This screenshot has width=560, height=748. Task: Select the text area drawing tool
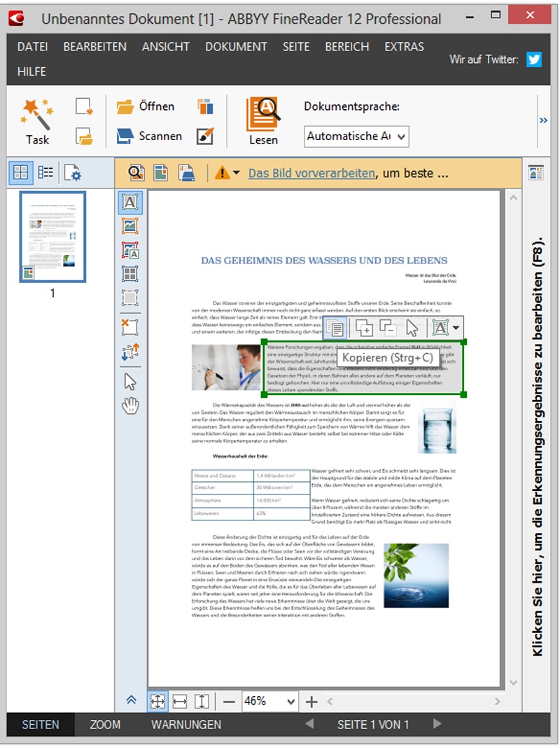coord(130,203)
